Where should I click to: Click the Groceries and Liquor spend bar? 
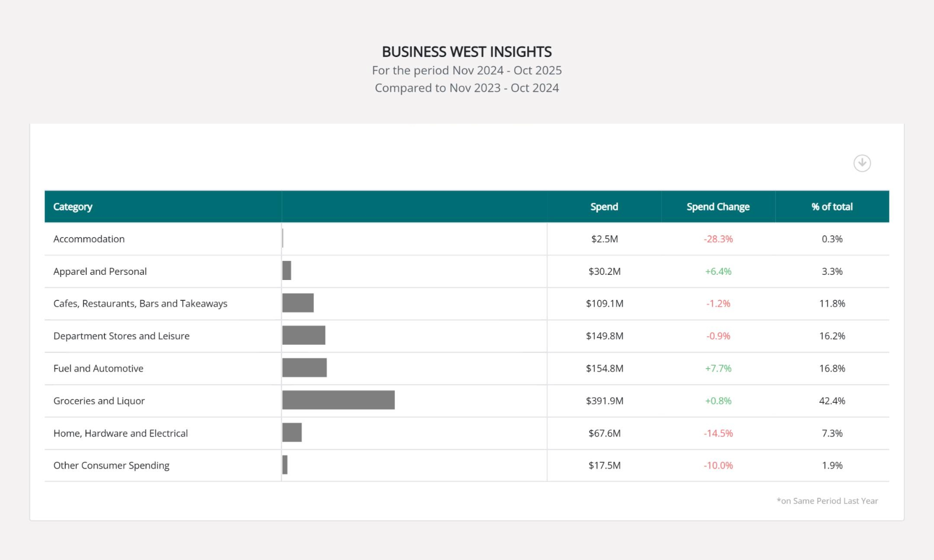(x=338, y=400)
